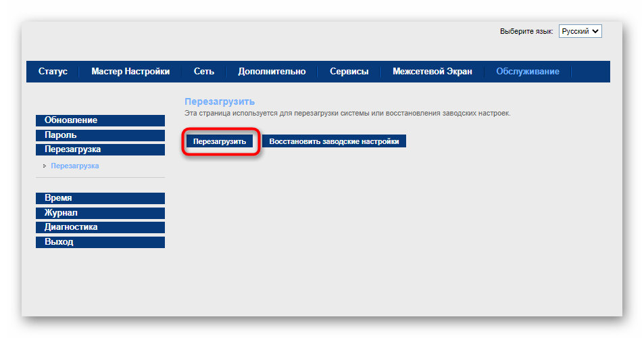The image size is (644, 338).
Task: Click Выход to log out
Action: click(x=100, y=242)
